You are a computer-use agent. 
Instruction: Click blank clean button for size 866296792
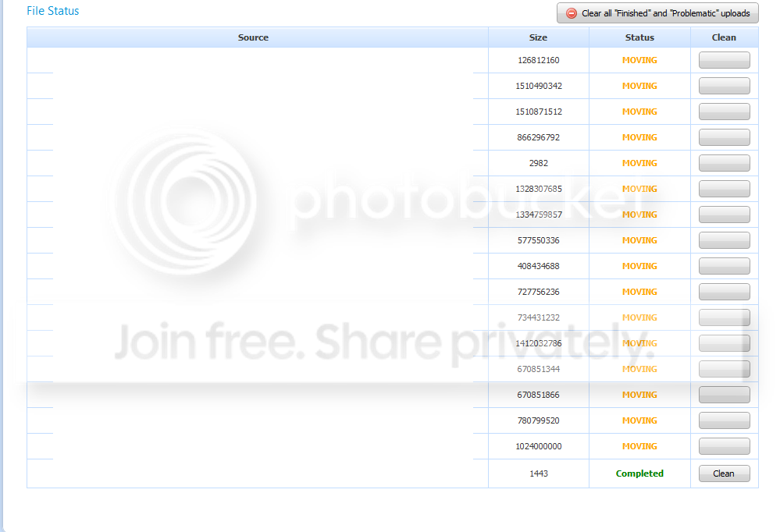point(724,137)
